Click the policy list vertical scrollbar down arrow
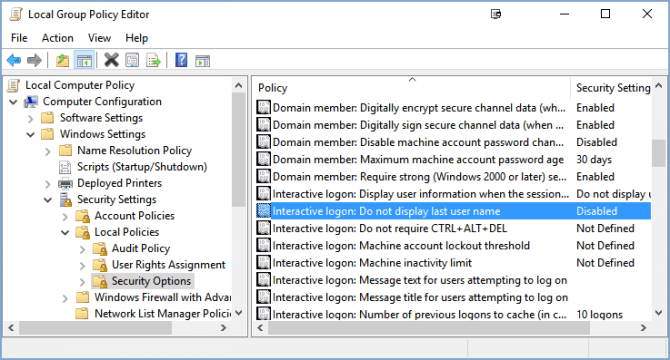 pos(659,313)
